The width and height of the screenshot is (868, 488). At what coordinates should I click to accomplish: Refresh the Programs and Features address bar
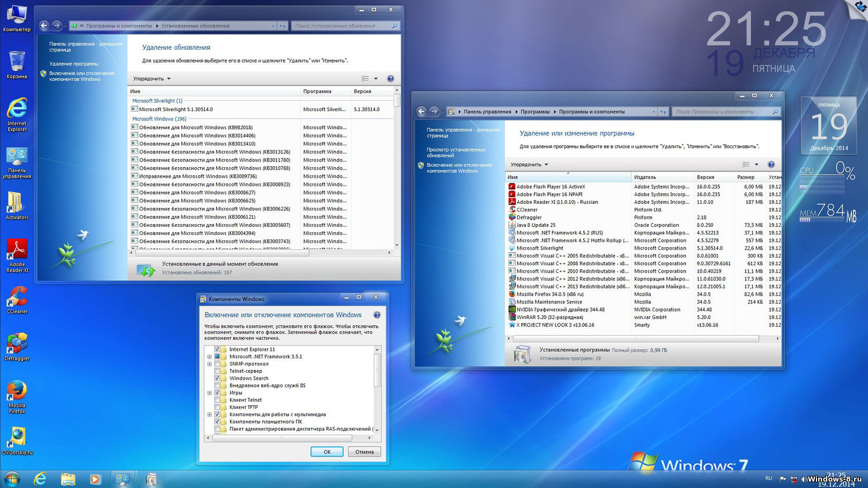(664, 112)
